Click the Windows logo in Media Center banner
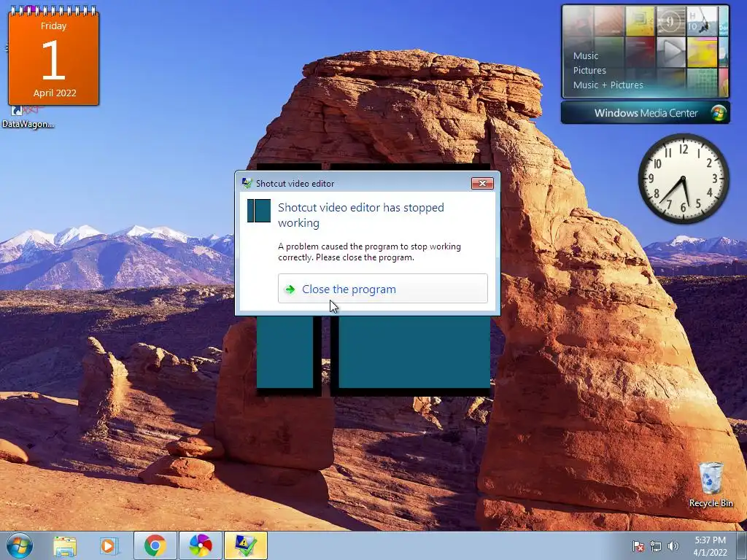Viewport: 747px width, 560px height. 718,113
